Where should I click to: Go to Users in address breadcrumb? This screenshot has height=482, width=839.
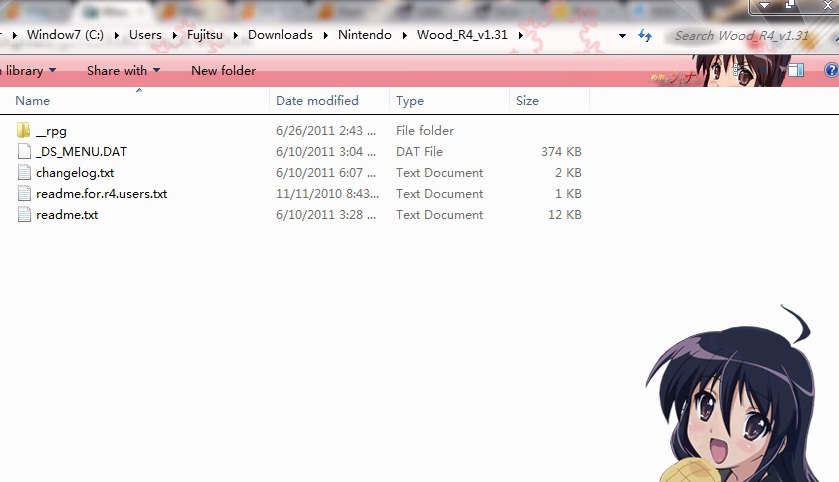tap(145, 35)
